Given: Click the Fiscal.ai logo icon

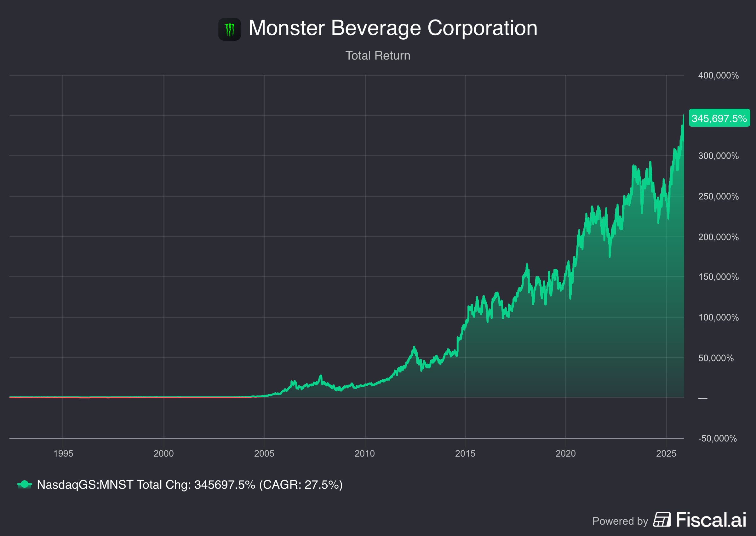Looking at the screenshot, I should 662,520.
